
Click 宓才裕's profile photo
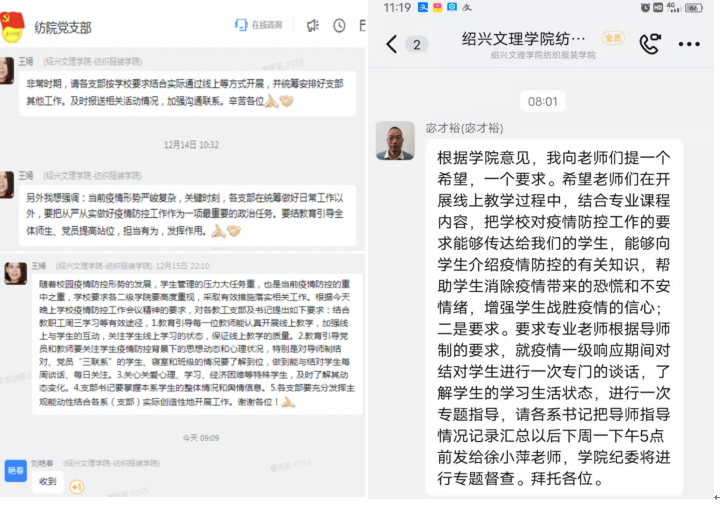(395, 140)
